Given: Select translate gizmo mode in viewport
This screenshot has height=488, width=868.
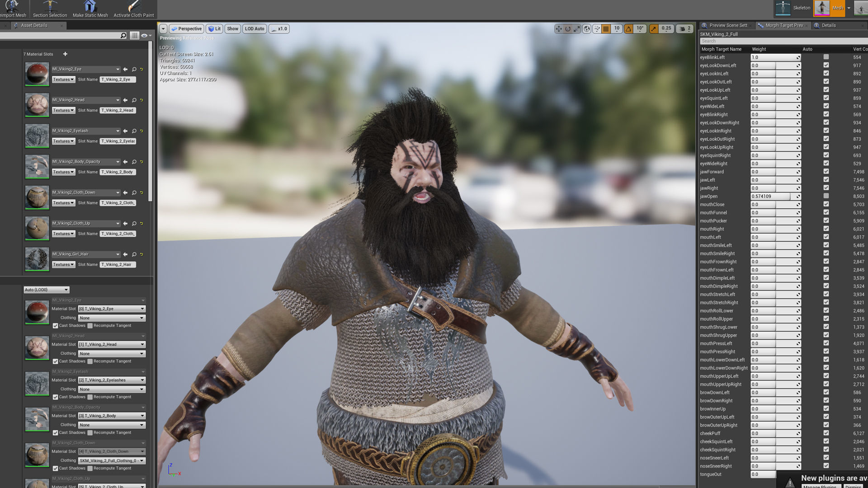Looking at the screenshot, I should point(559,28).
